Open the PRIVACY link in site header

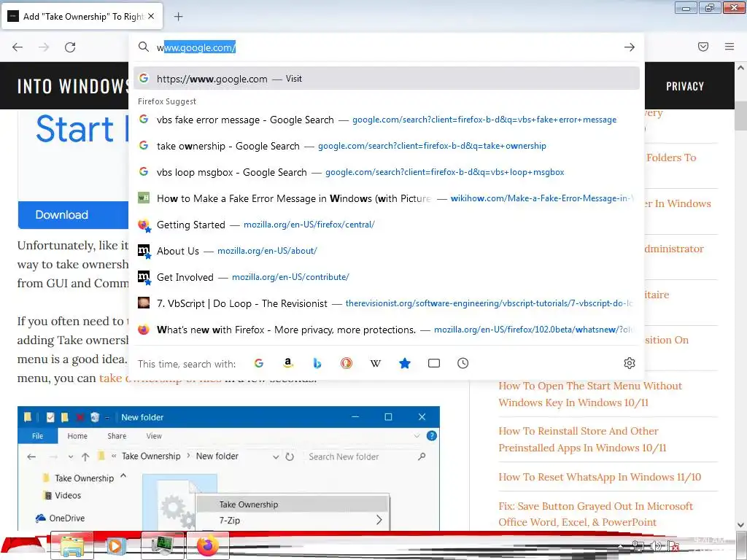684,86
